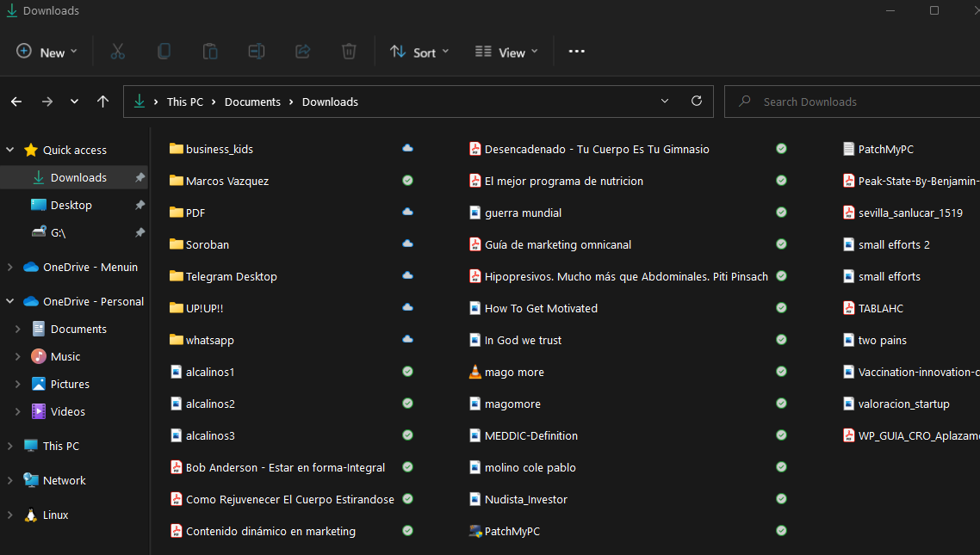This screenshot has height=555, width=980.
Task: Click the magnifier icon in search box
Action: tap(744, 102)
